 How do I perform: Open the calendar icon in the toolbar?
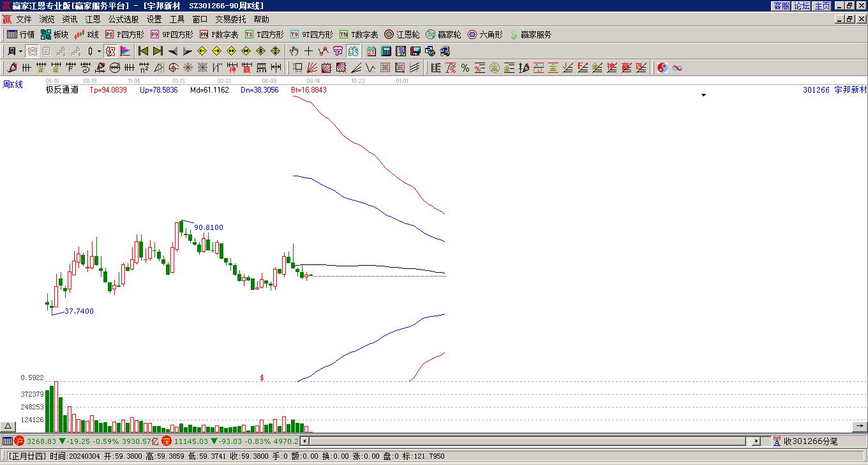pyautogui.click(x=371, y=51)
